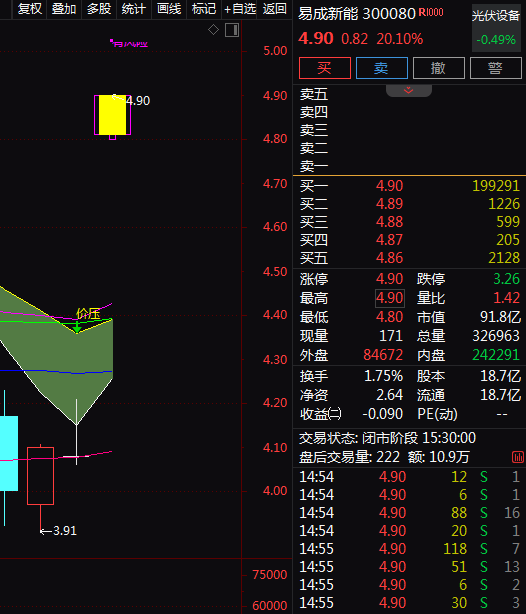The height and width of the screenshot is (614, 526).
Task: Click 总量 value 326963
Action: [496, 336]
